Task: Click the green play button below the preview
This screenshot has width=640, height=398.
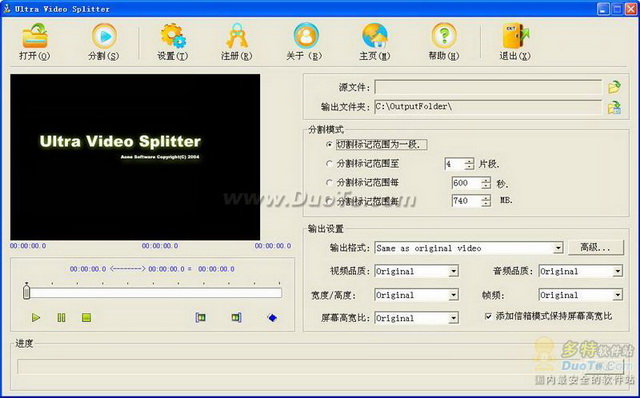Action: tap(36, 317)
